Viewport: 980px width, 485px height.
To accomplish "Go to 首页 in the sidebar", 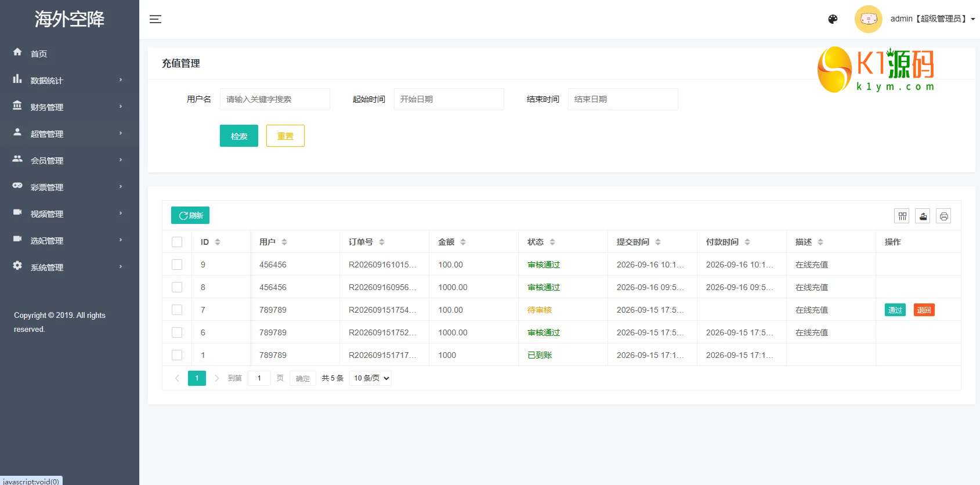I will click(x=70, y=53).
